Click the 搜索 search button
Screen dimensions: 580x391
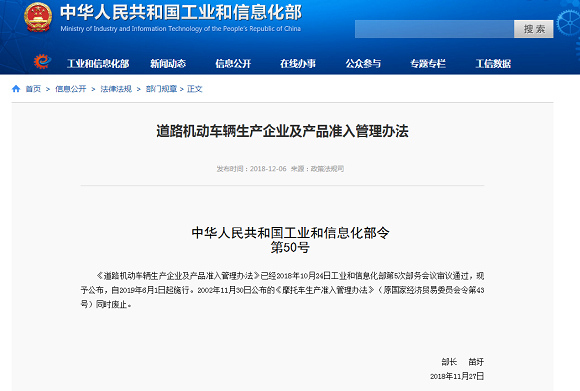[x=534, y=29]
